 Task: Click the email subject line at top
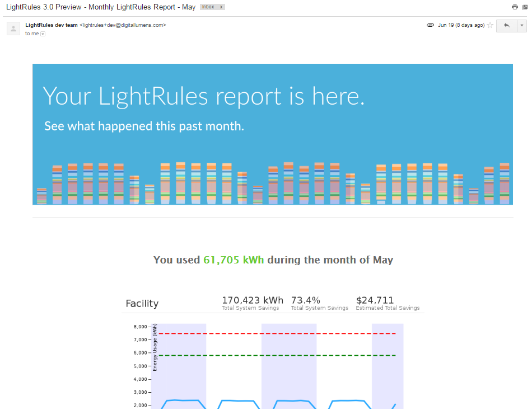pyautogui.click(x=101, y=7)
